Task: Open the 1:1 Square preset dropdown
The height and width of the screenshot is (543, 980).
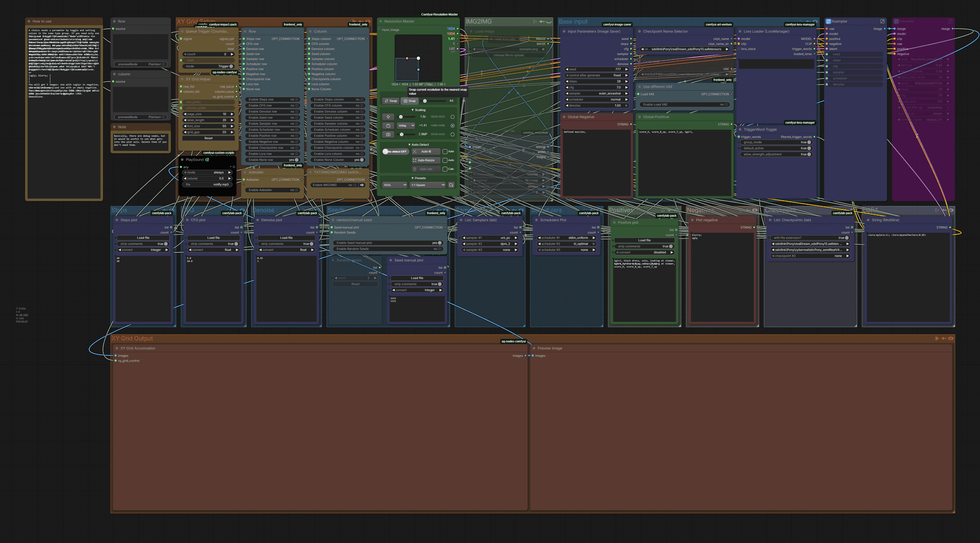Action: pyautogui.click(x=428, y=185)
